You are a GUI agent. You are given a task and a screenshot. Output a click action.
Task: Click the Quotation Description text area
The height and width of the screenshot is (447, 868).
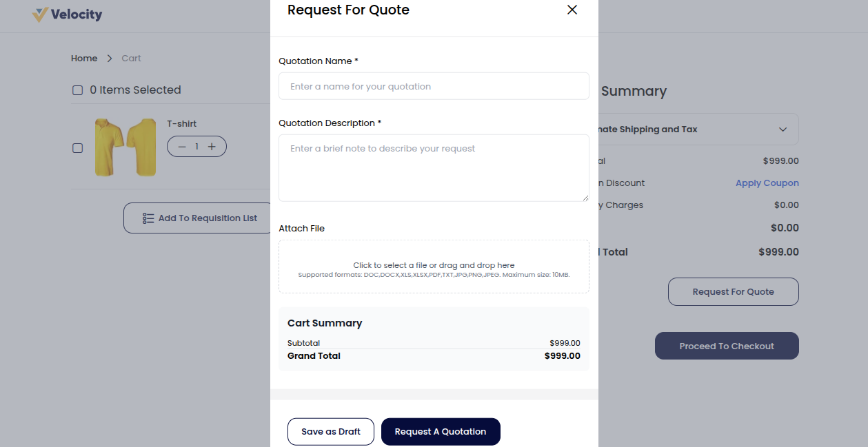(434, 167)
